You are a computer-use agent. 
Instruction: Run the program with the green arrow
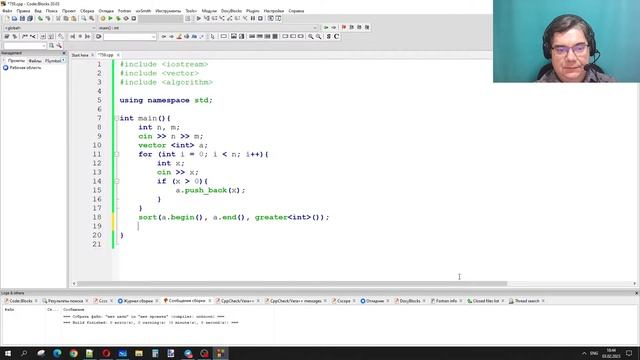click(110, 18)
